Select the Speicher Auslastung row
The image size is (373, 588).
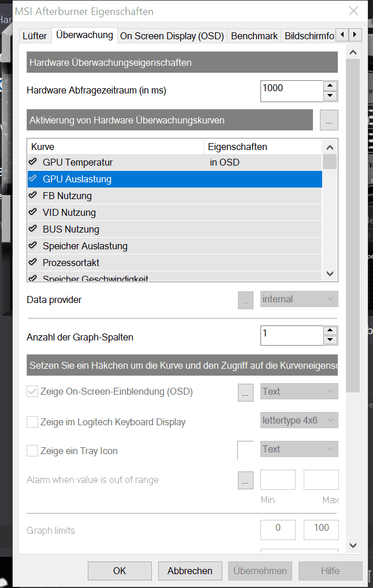[175, 246]
